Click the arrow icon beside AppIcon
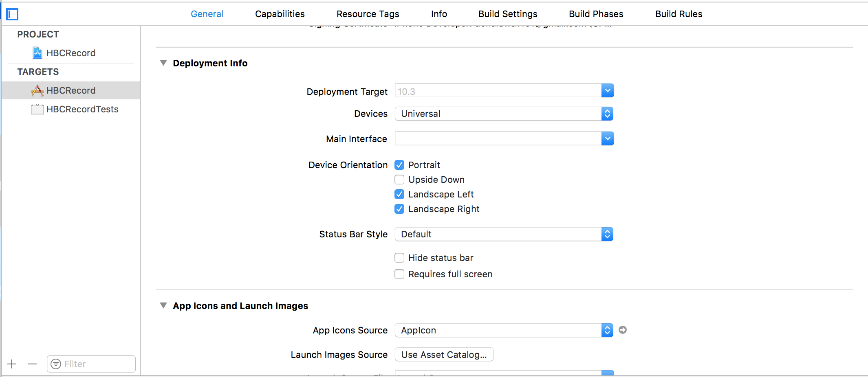868x377 pixels. click(x=622, y=330)
